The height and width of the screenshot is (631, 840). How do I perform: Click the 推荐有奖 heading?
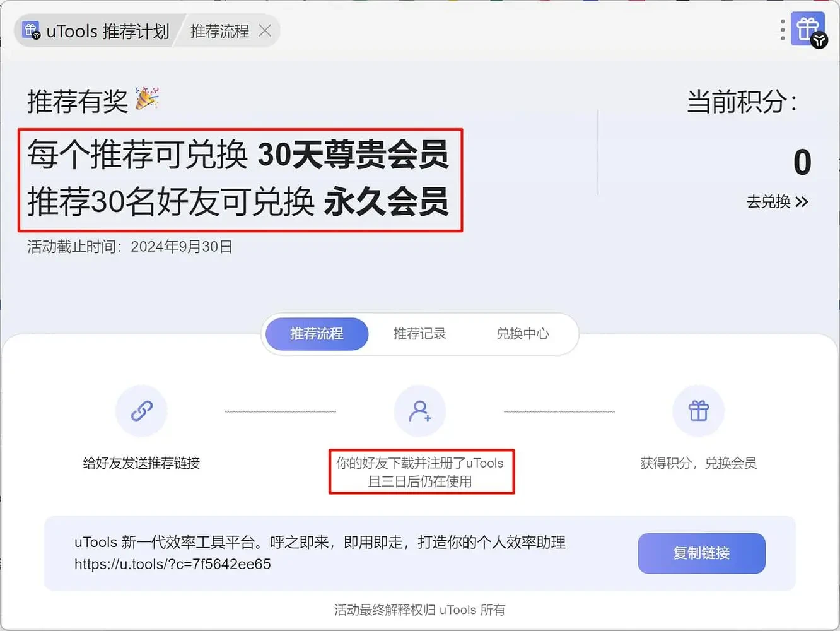point(78,101)
